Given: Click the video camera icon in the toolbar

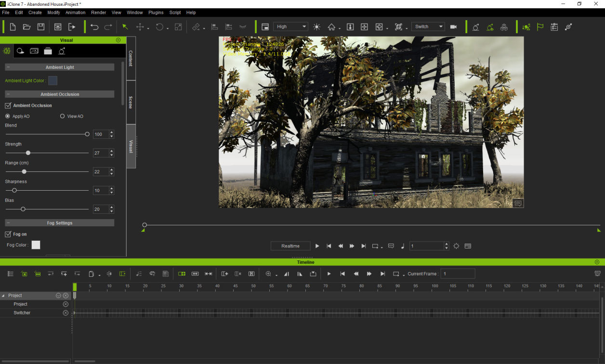Looking at the screenshot, I should point(453,27).
